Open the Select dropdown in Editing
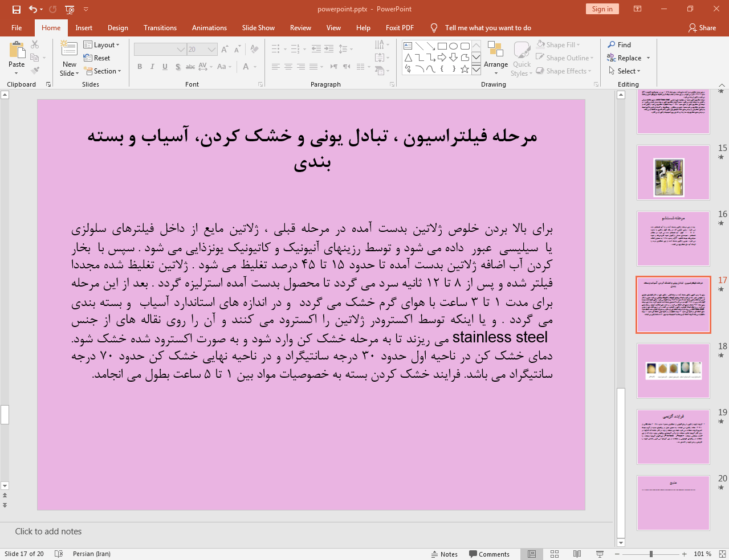 (625, 71)
